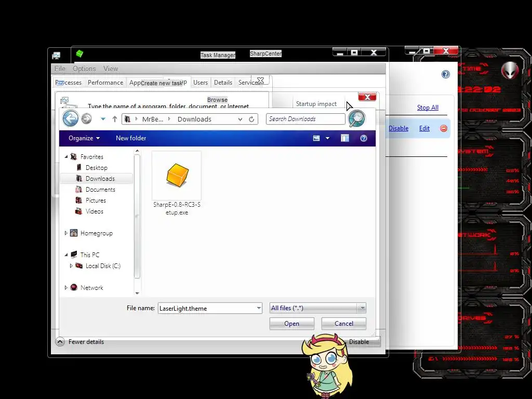
Task: Select Pictures in the navigation pane
Action: 96,200
